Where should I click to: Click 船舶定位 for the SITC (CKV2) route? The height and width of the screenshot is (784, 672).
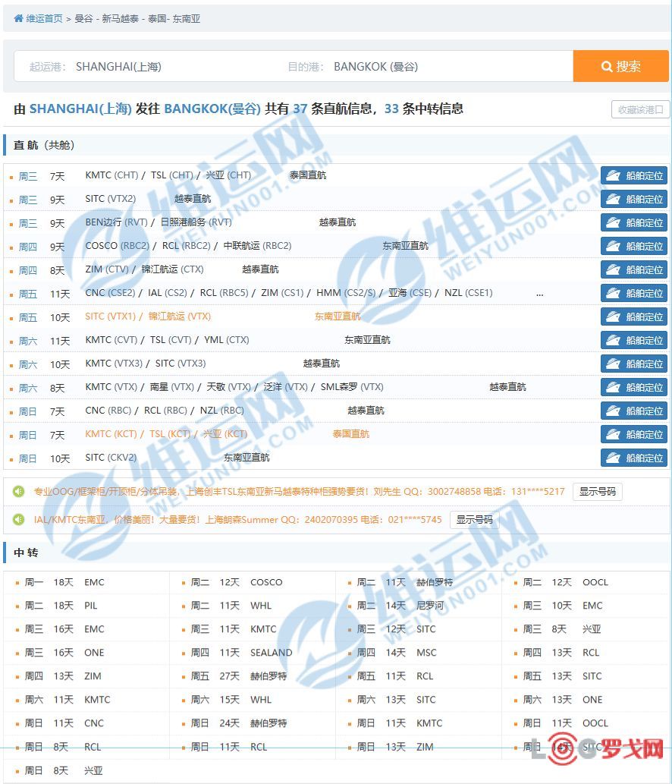(x=634, y=458)
